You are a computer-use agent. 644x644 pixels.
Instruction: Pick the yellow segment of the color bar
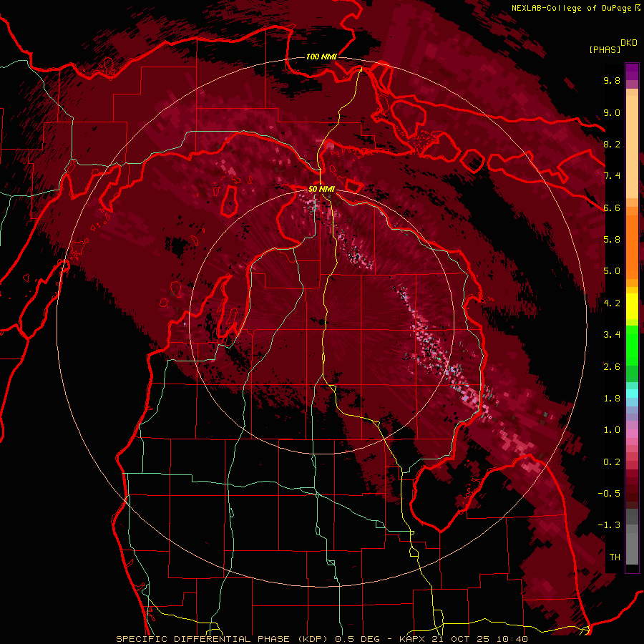point(632,306)
